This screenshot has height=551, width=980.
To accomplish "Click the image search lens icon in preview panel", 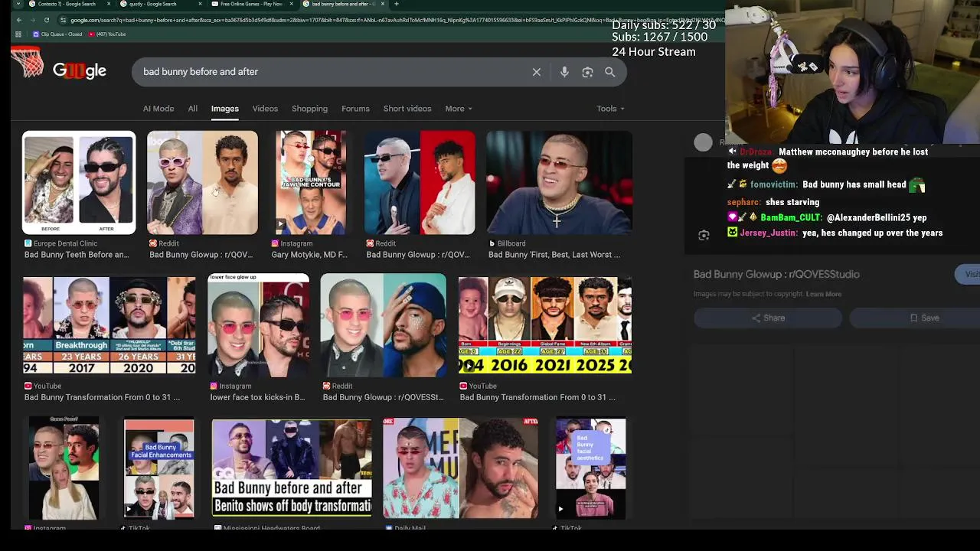I will [704, 235].
